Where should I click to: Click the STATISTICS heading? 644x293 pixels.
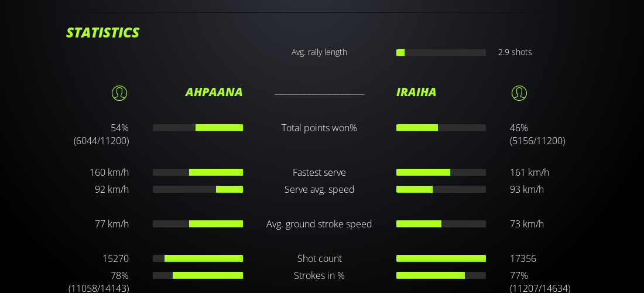click(102, 33)
